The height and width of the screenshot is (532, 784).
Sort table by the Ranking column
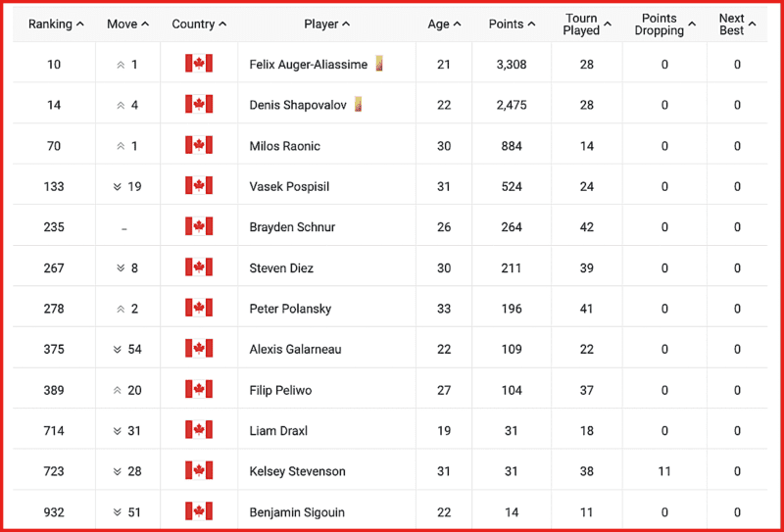[x=56, y=24]
